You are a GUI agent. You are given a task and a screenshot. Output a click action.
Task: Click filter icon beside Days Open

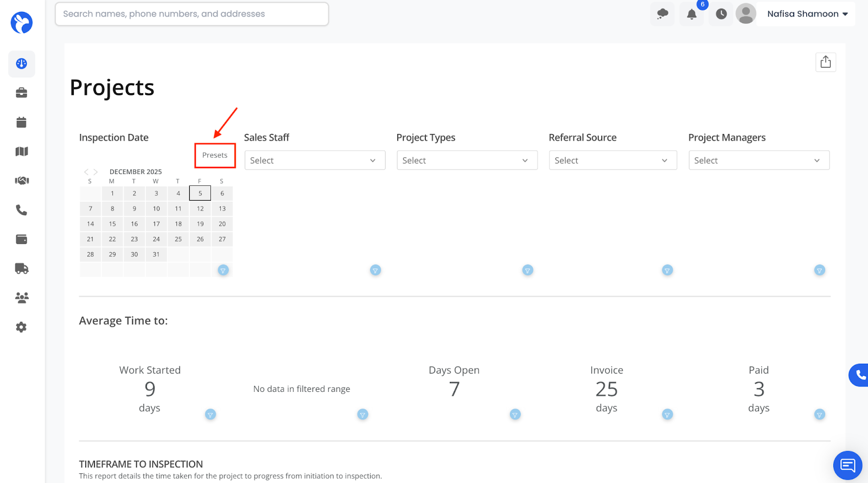tap(515, 414)
